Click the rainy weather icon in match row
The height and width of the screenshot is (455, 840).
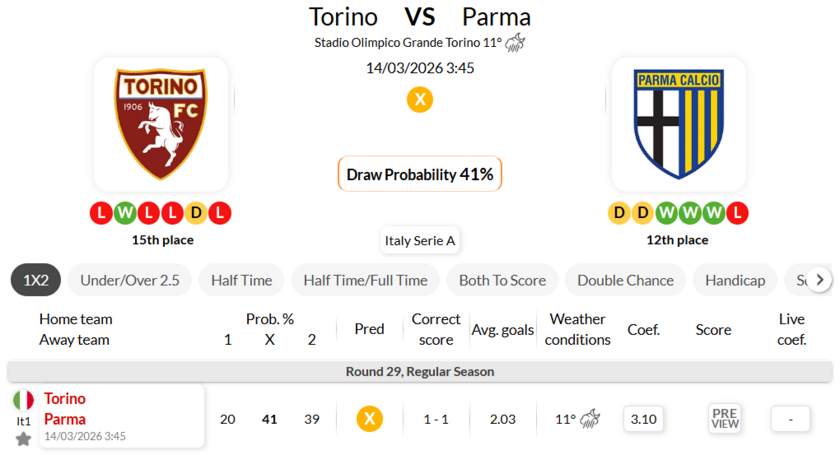point(591,419)
